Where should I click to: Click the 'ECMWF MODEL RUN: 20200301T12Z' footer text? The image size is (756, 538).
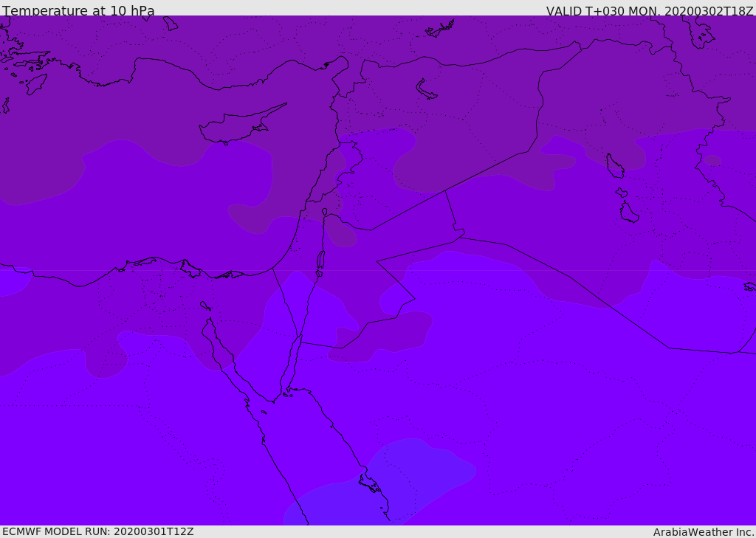[98, 532]
